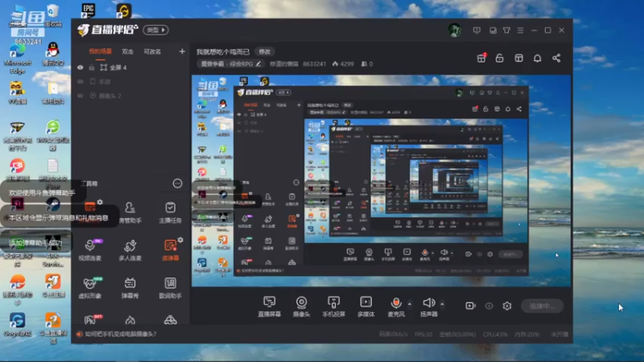Switch to 我的场景 tab

click(x=100, y=51)
